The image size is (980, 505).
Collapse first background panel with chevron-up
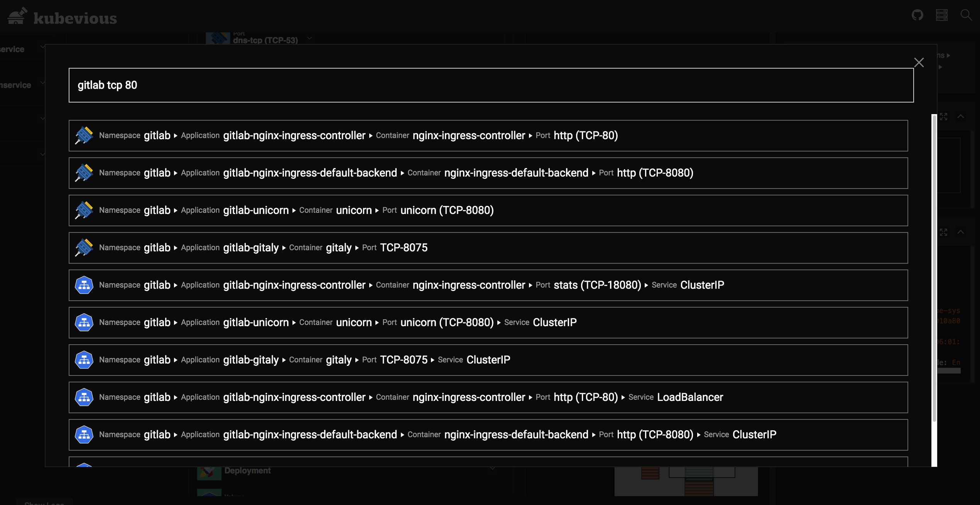coord(961,117)
